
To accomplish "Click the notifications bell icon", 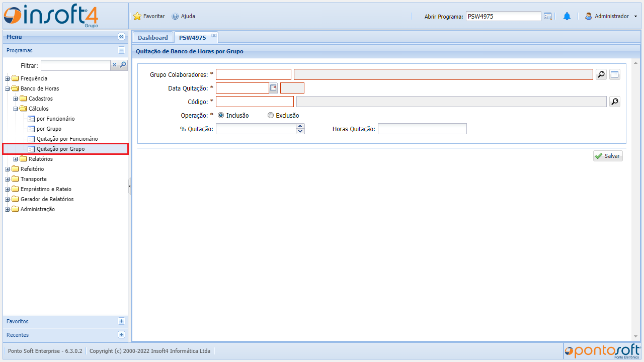I will (567, 16).
